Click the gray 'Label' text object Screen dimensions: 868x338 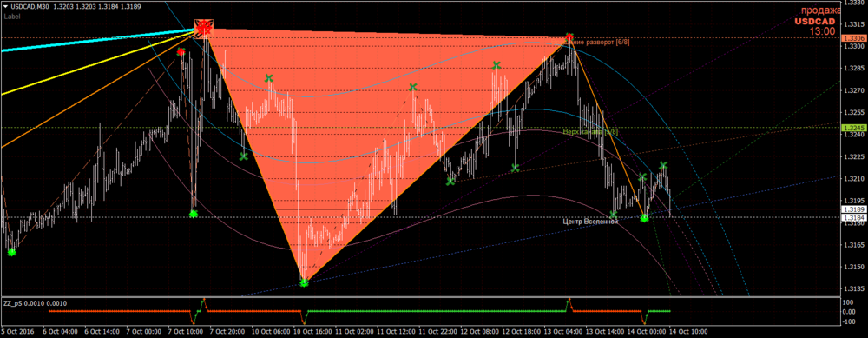[11, 17]
